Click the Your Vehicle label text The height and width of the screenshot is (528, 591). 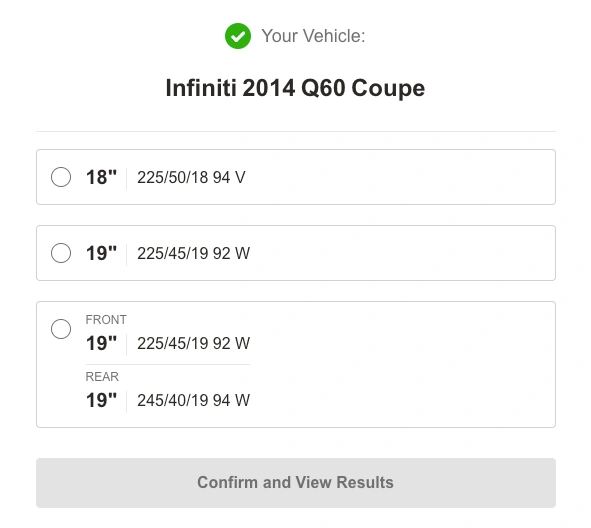coord(314,36)
